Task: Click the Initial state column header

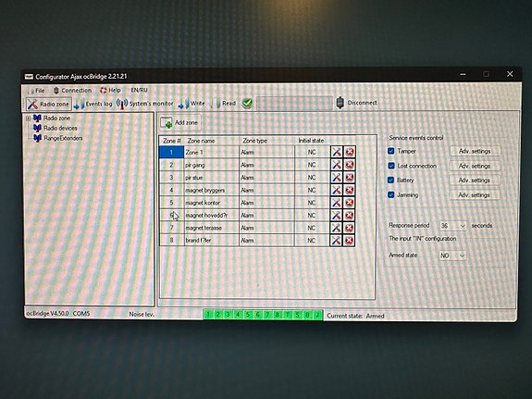Action: click(311, 140)
